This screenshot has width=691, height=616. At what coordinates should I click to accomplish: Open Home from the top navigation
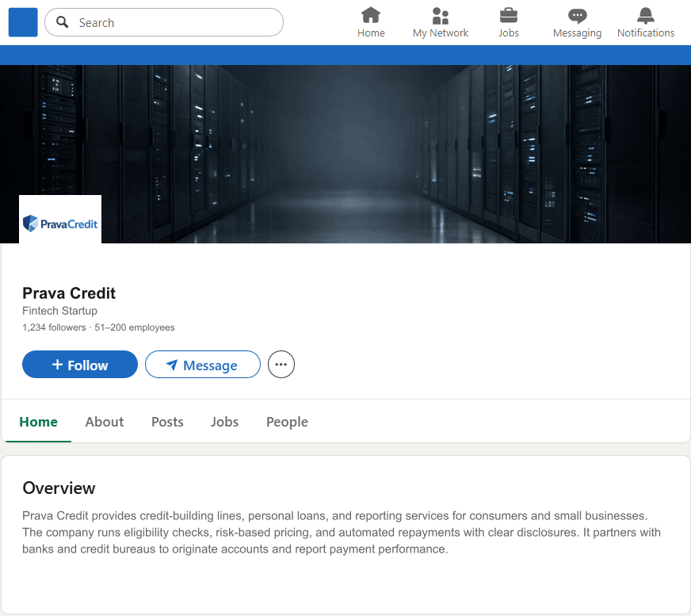[371, 22]
